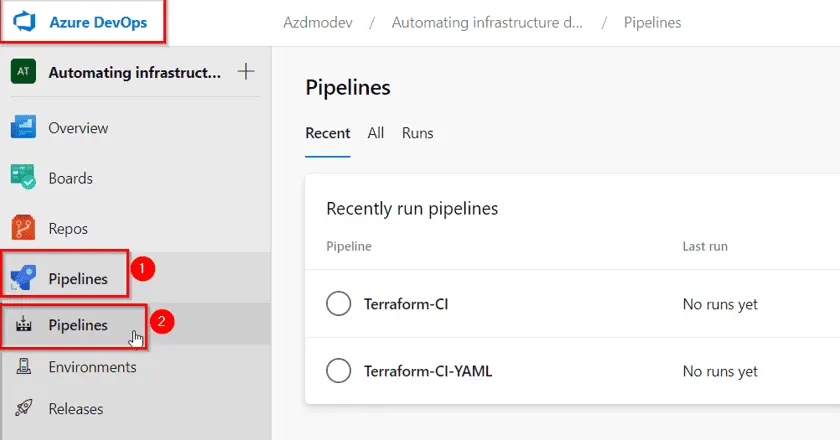Open the Automating infrastruct... project name

(x=134, y=72)
